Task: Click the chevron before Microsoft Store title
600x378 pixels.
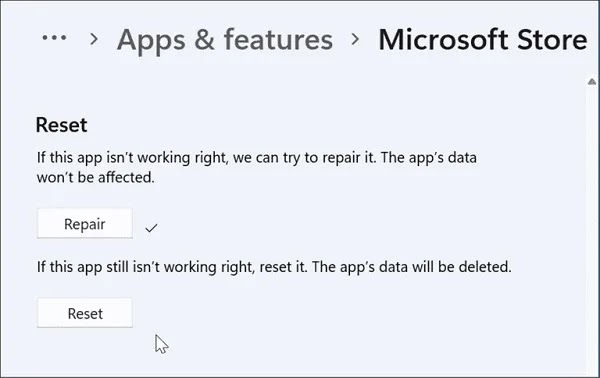Action: tap(355, 39)
